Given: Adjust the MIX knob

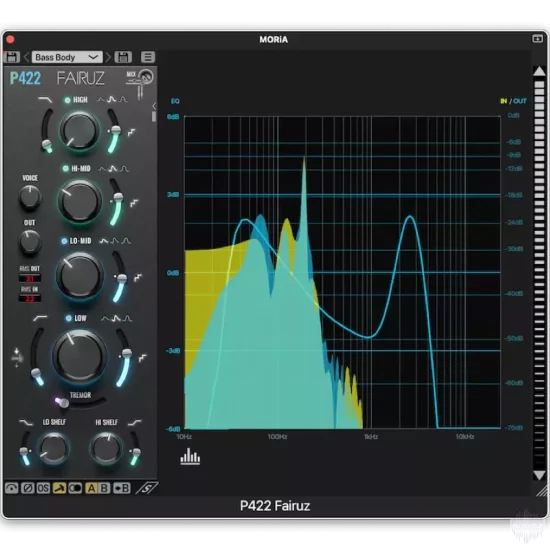Looking at the screenshot, I should pyautogui.click(x=146, y=76).
